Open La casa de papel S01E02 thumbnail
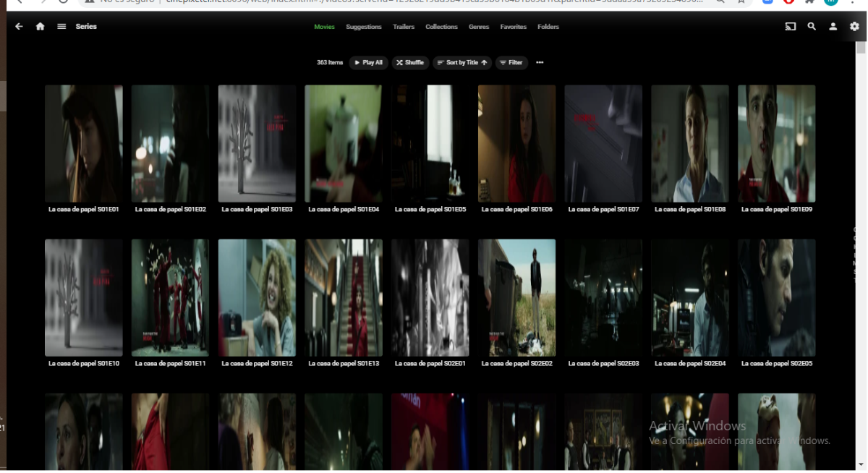Image resolution: width=868 pixels, height=473 pixels. (x=170, y=143)
